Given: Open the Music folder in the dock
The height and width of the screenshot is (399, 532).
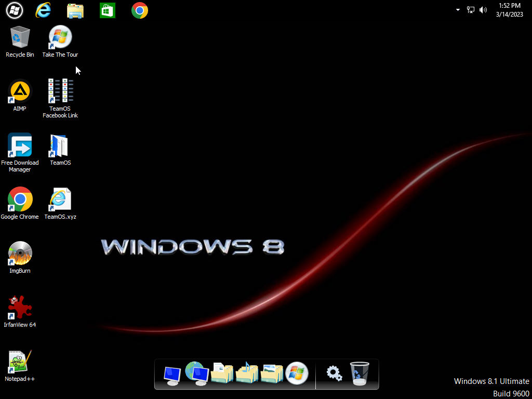Looking at the screenshot, I should click(x=247, y=373).
